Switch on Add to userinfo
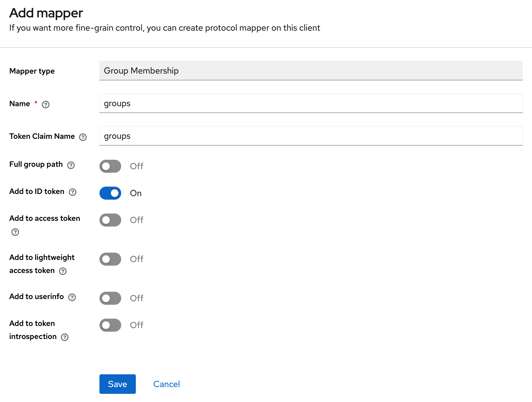 click(110, 298)
